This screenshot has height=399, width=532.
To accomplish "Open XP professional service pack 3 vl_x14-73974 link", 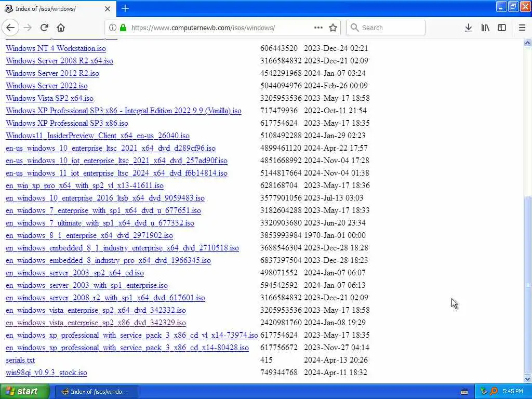I will [x=132, y=336].
